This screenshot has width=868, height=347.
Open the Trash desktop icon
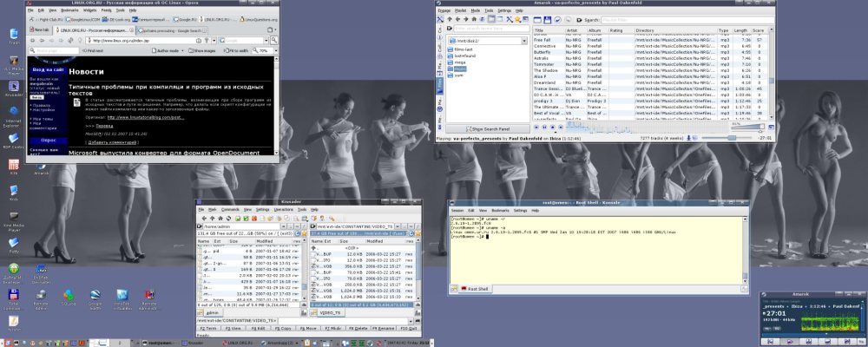14,35
